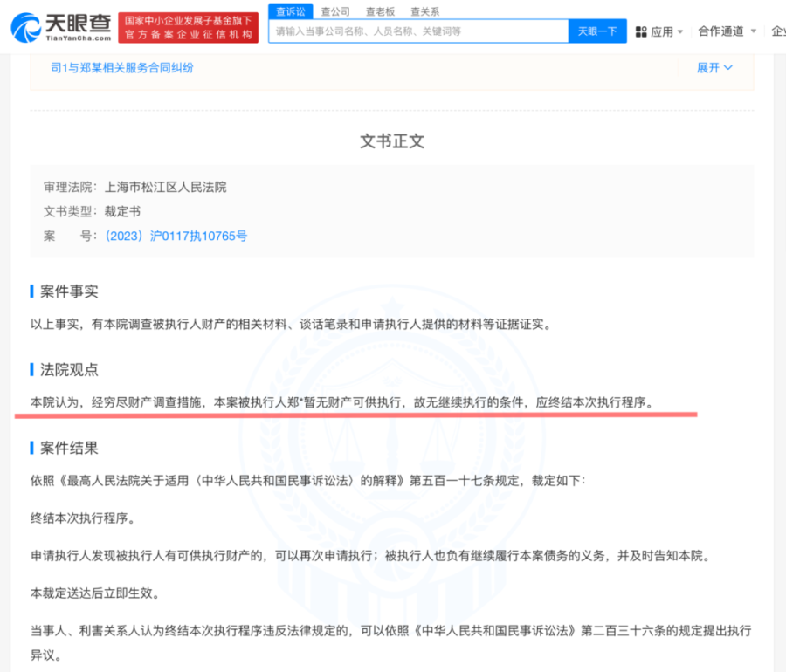This screenshot has width=786, height=672.
Task: Click the 司1与郑某相关服务合同纠纷 case title
Action: [121, 67]
